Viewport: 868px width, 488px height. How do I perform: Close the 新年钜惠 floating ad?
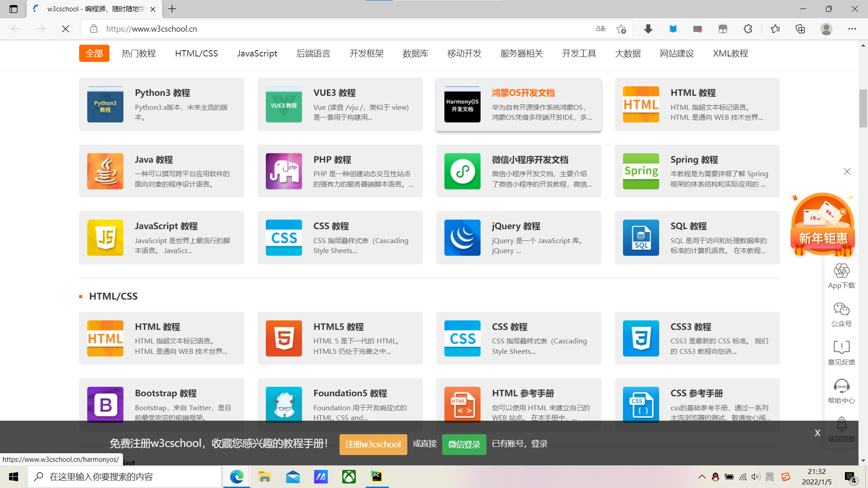(x=847, y=172)
